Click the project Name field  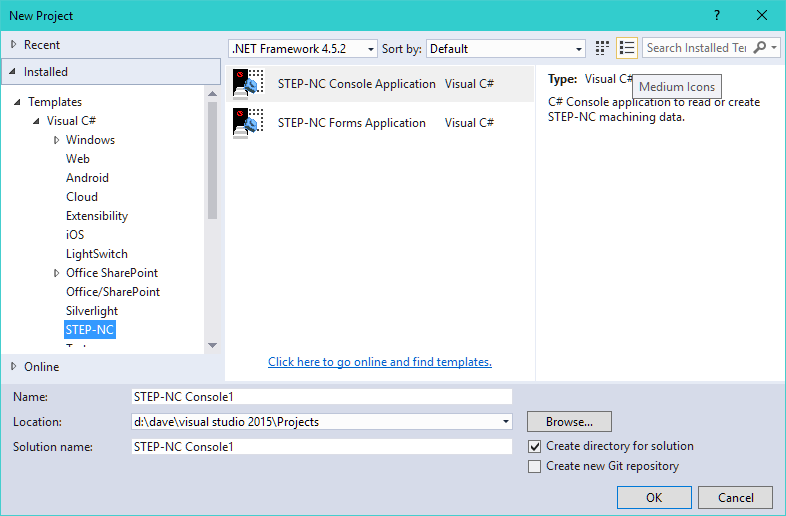tap(322, 397)
